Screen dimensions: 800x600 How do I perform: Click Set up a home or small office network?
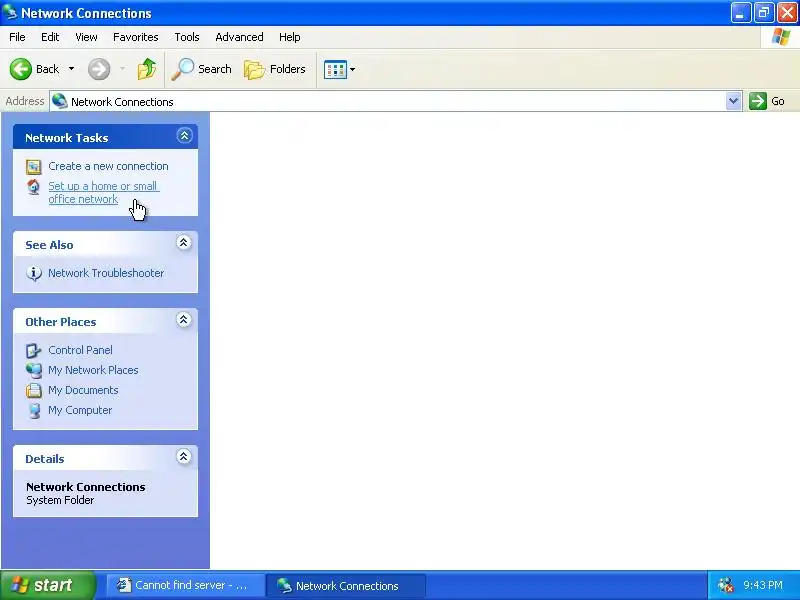pos(104,193)
